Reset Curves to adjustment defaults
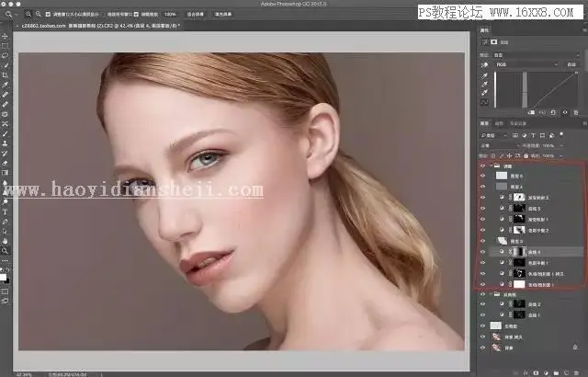This screenshot has height=377, width=588. coord(553,112)
